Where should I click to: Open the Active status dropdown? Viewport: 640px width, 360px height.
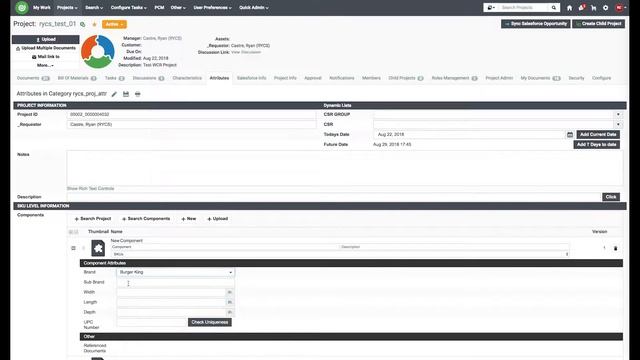point(114,24)
